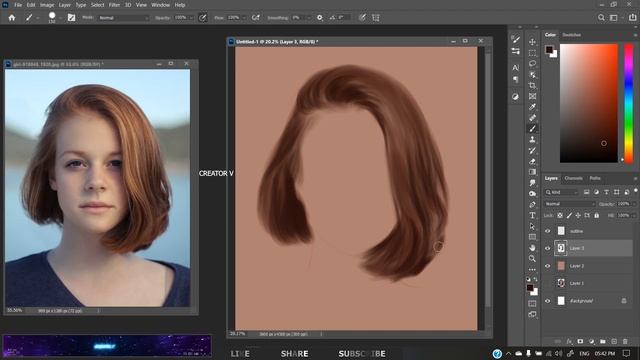Click the Home icon in options bar

pyautogui.click(x=12, y=18)
